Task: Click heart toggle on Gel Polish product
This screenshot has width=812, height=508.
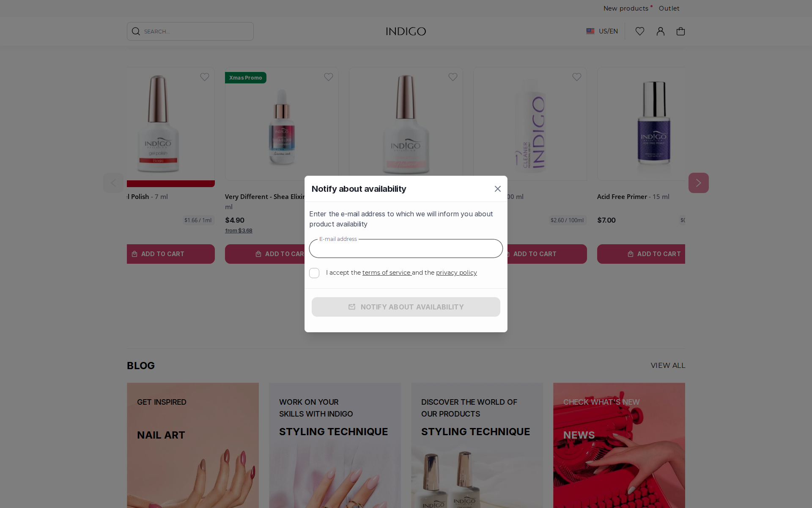Action: pyautogui.click(x=205, y=77)
